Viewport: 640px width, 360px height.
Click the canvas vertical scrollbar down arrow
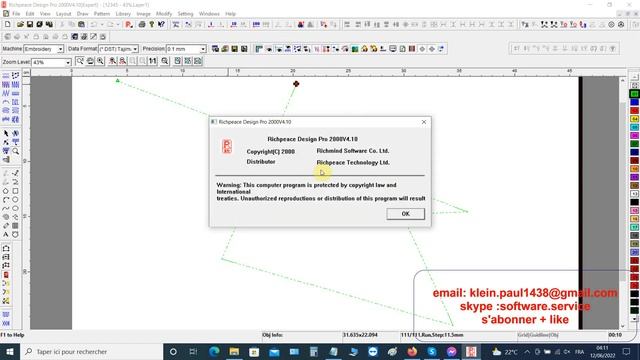click(622, 326)
